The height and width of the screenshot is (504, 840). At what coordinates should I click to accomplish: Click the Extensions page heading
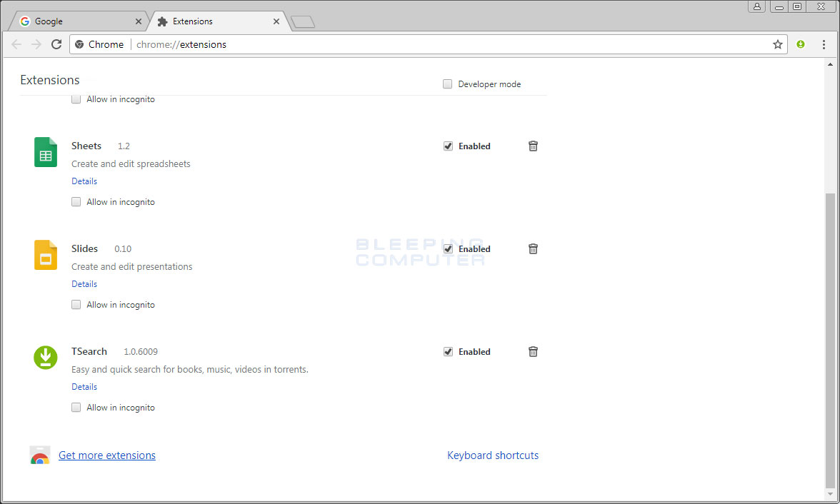pyautogui.click(x=50, y=80)
